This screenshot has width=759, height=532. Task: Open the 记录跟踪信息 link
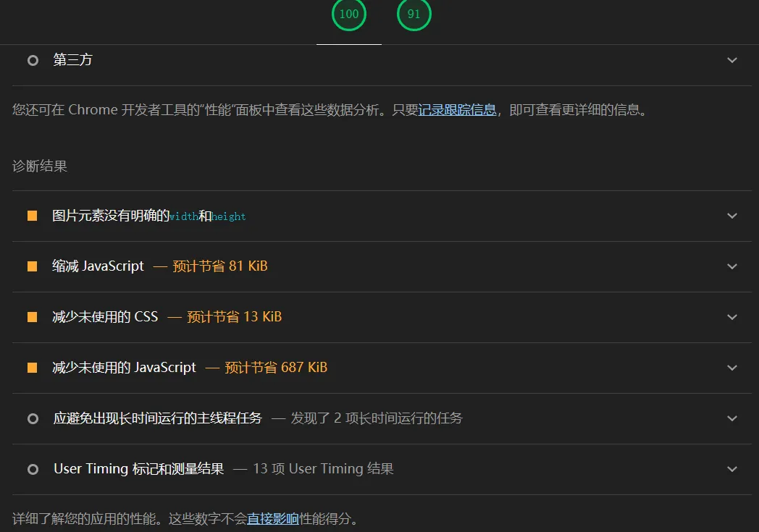point(458,110)
